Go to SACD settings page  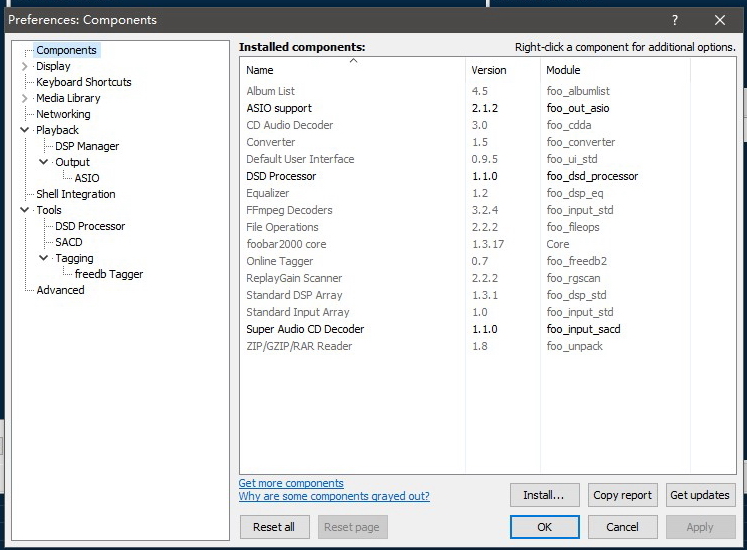point(69,242)
